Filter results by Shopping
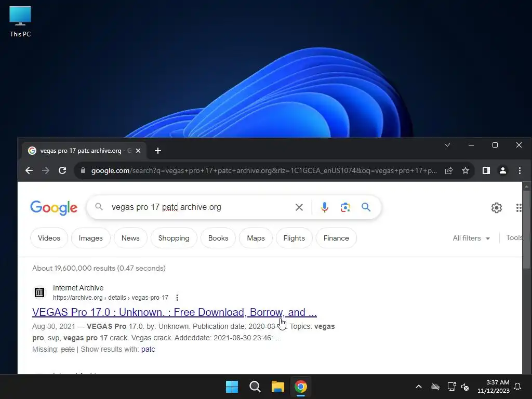This screenshot has height=399, width=532. [x=174, y=238]
